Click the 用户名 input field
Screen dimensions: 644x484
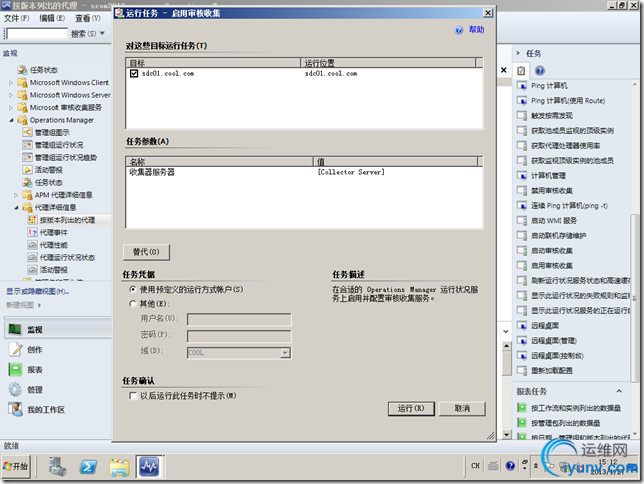pyautogui.click(x=239, y=319)
